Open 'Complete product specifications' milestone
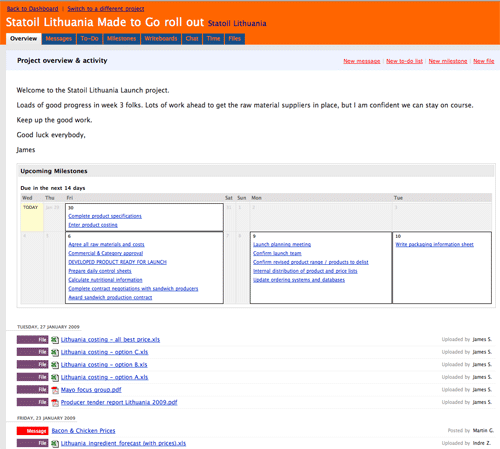 coord(105,216)
